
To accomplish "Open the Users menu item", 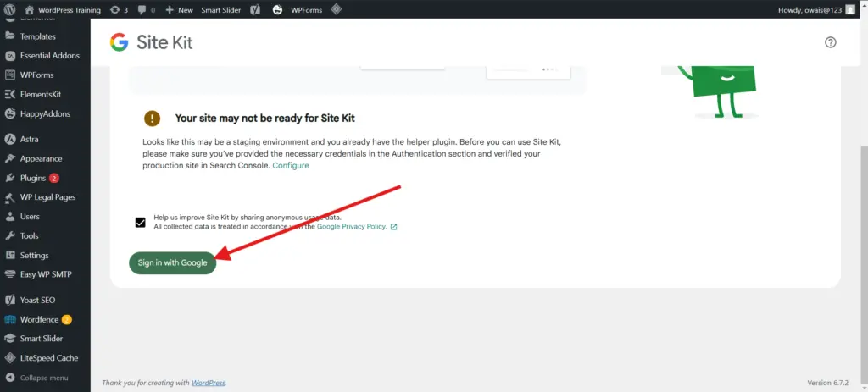I will pos(30,217).
